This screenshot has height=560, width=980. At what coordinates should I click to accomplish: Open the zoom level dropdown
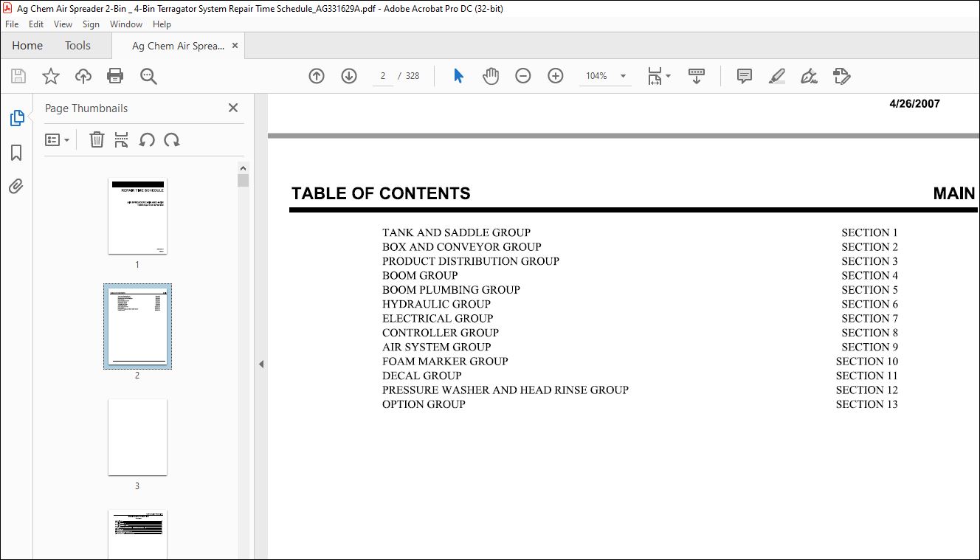click(623, 76)
